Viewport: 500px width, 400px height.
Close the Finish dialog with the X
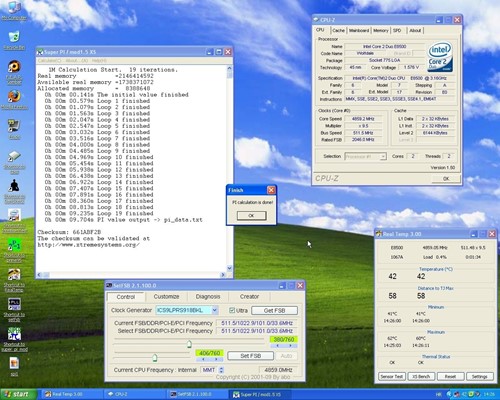271,190
